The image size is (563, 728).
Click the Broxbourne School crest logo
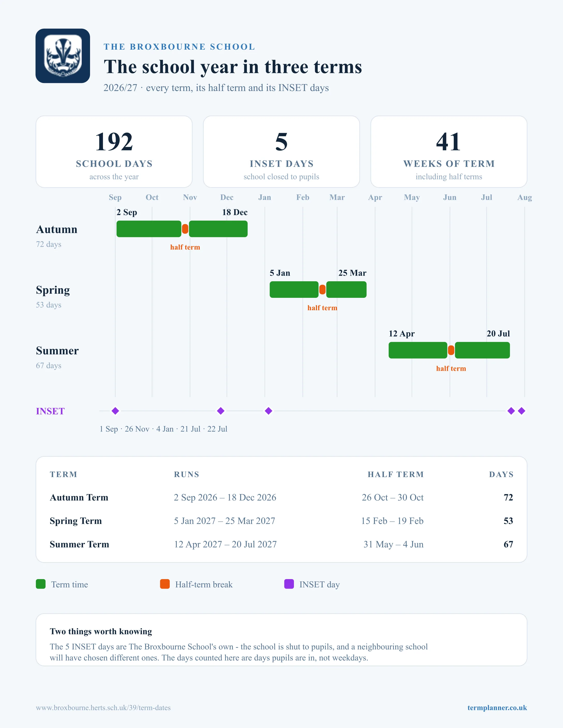tap(63, 56)
